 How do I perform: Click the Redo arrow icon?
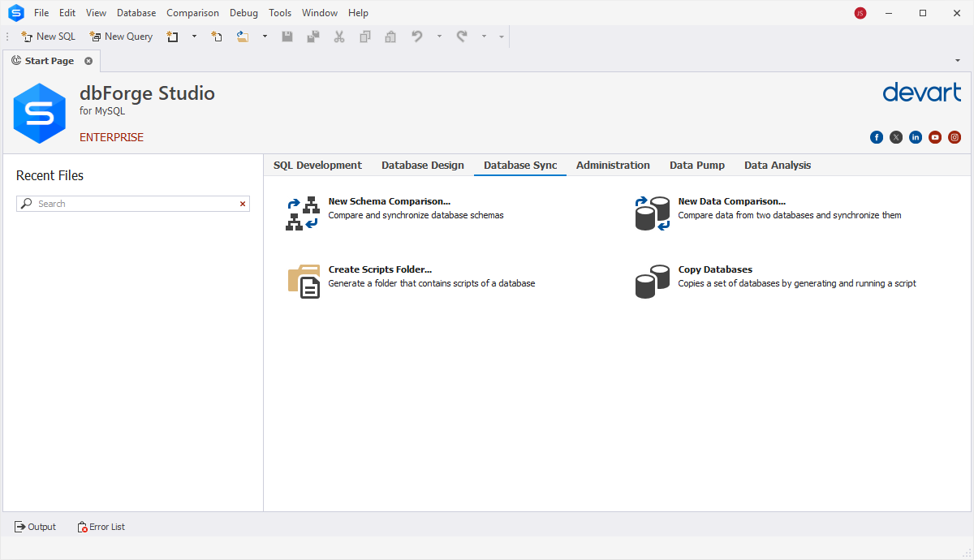pyautogui.click(x=462, y=37)
